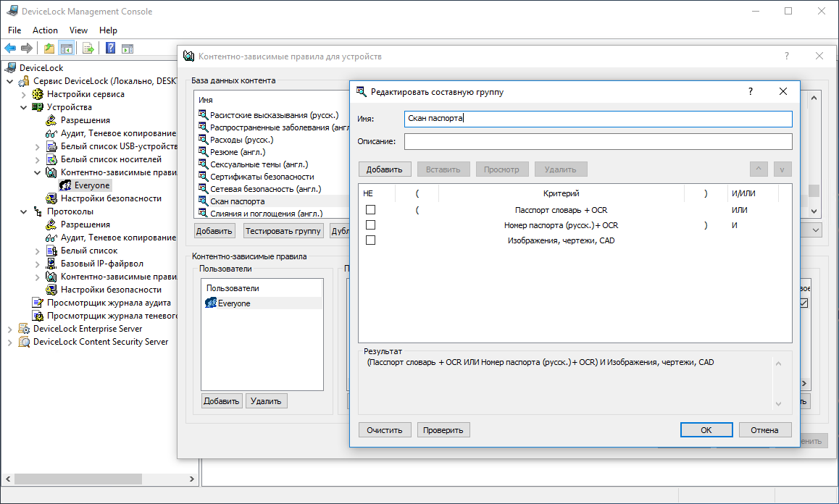The width and height of the screenshot is (839, 504).
Task: Click help question mark in group editor
Action: click(x=750, y=91)
